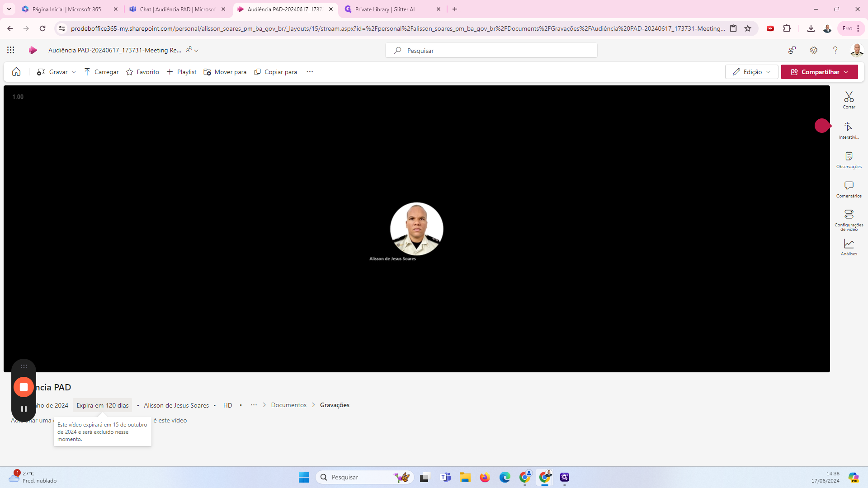
Task: Click author name Alisson de Jesus Soares
Action: pyautogui.click(x=176, y=405)
